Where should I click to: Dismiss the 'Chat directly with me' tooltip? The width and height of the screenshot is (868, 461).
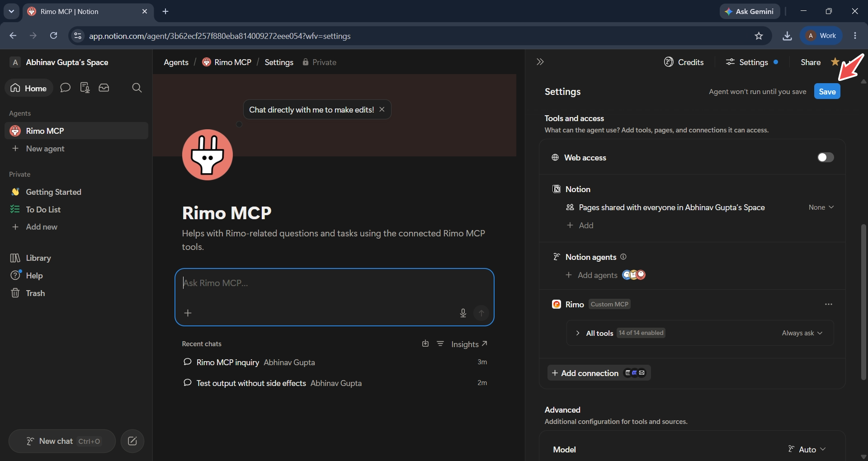382,109
